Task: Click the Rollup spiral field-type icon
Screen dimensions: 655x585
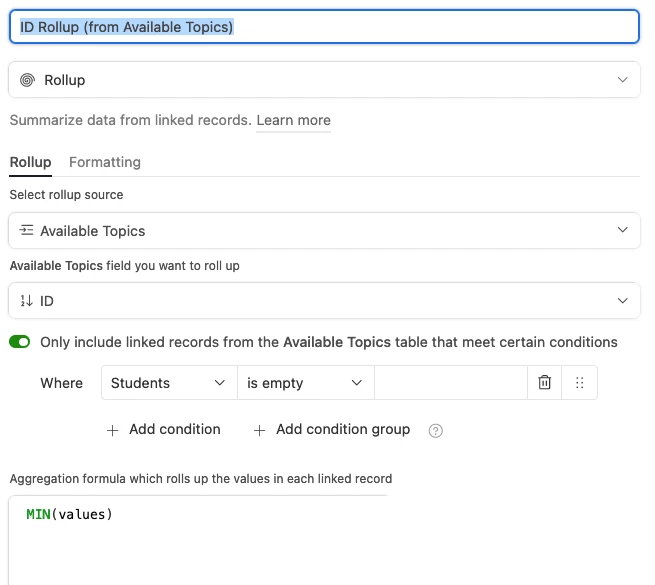Action: point(28,80)
